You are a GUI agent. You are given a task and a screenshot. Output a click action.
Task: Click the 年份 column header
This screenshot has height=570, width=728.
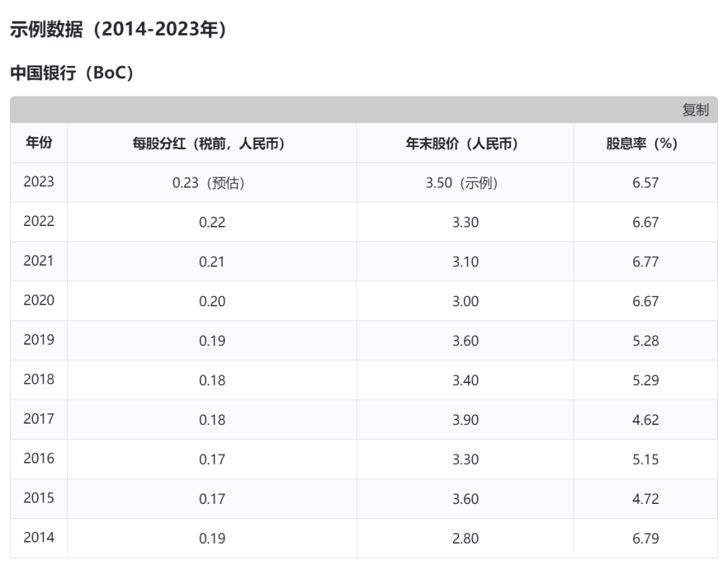[38, 143]
